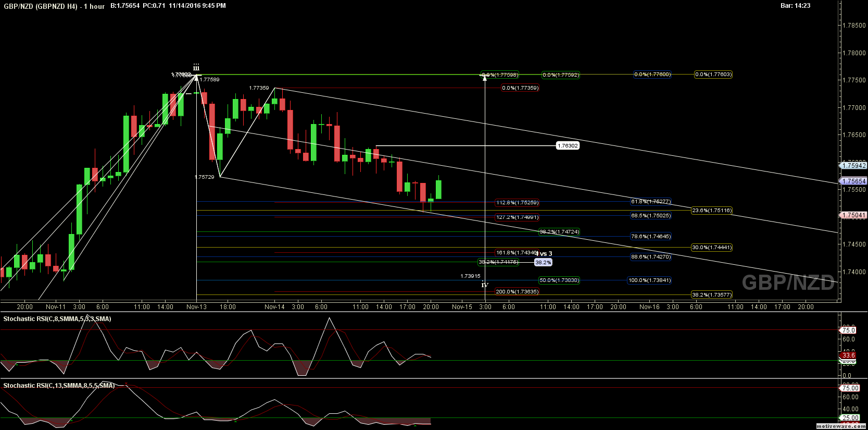Select the white 1.76302 price level label

[x=568, y=146]
